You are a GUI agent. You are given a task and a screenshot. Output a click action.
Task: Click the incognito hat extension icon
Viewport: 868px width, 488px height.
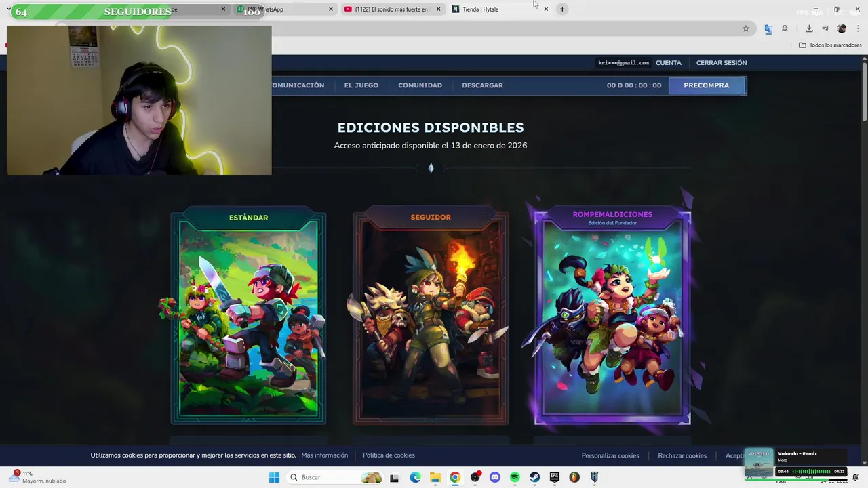(x=785, y=28)
